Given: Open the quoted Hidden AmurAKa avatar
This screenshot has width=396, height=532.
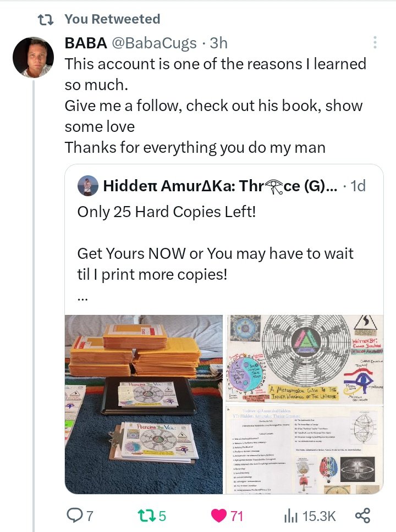Looking at the screenshot, I should (88, 186).
